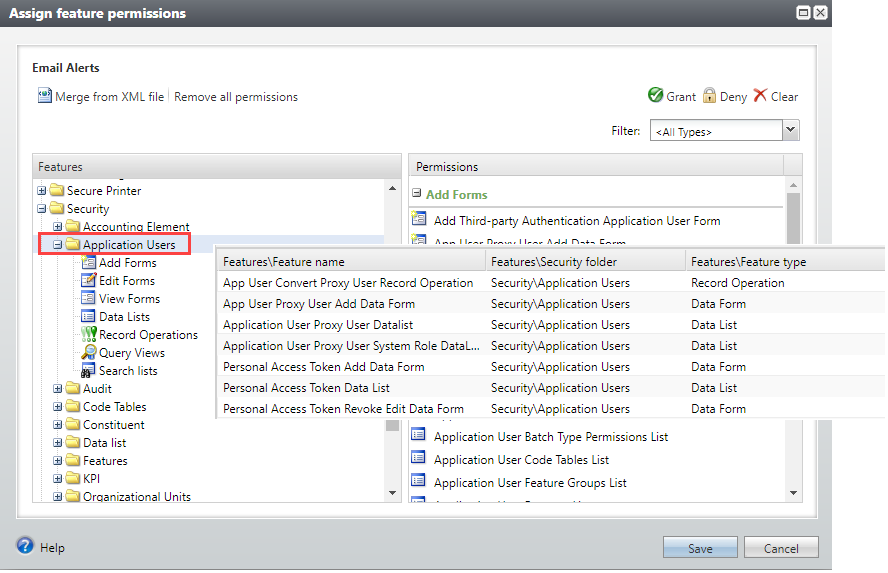
Task: Expand the Code Tables node
Action: pyautogui.click(x=57, y=407)
